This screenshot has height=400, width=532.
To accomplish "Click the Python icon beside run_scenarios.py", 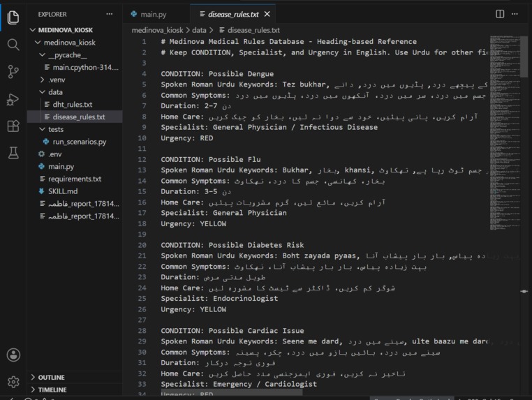I will [x=46, y=142].
